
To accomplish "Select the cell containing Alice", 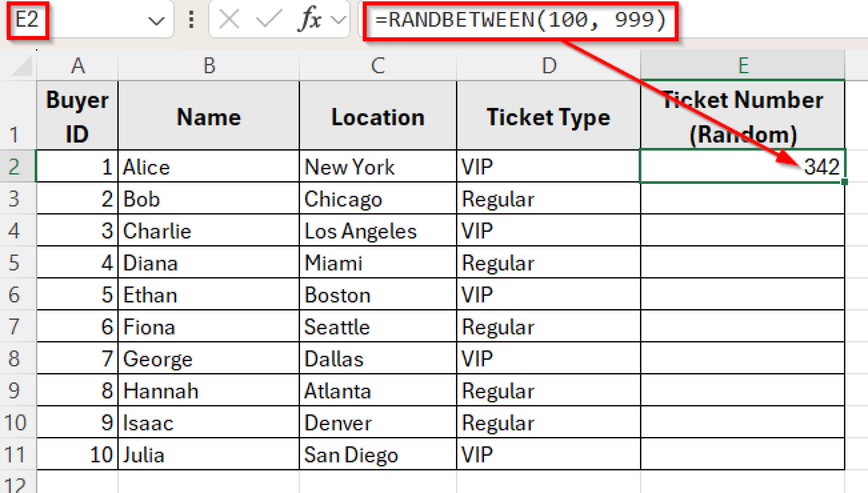I will coord(208,167).
